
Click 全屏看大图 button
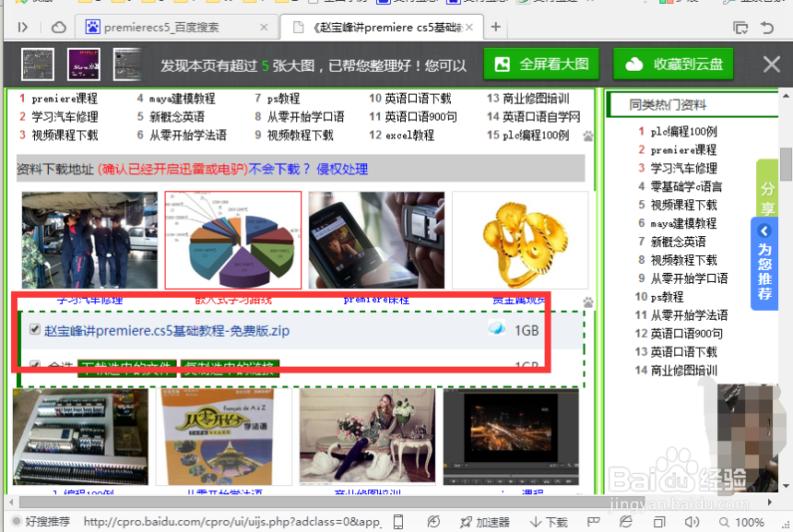tap(541, 65)
